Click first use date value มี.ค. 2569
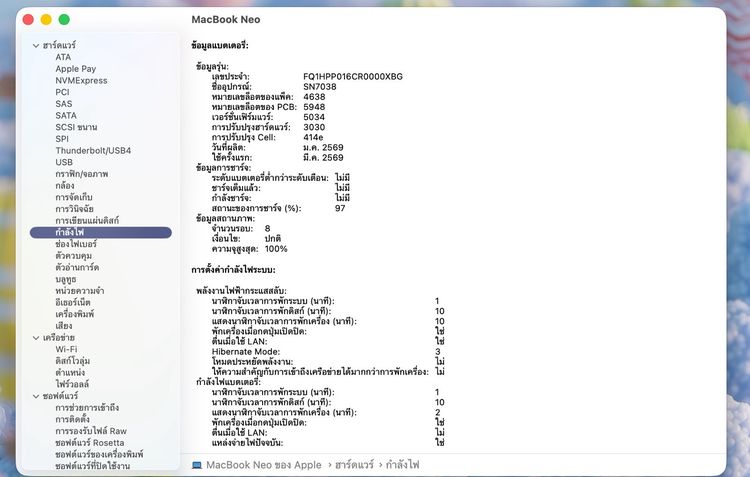The height and width of the screenshot is (477, 750). pos(323,157)
